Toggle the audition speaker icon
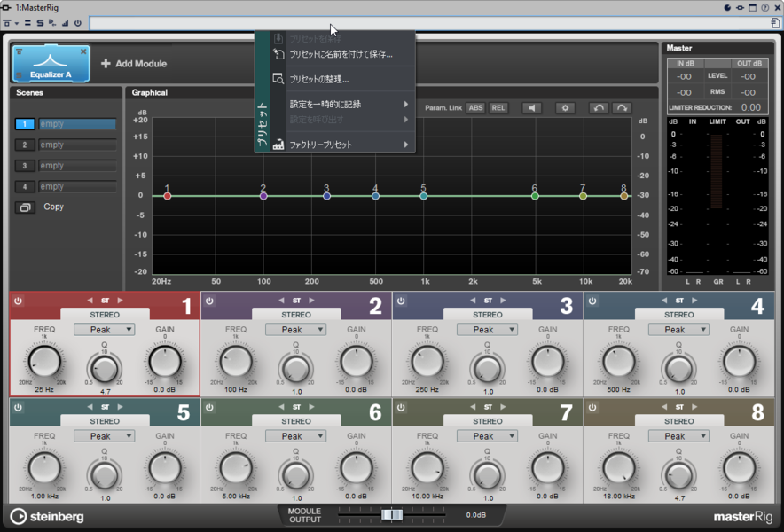The image size is (784, 532). pyautogui.click(x=531, y=108)
